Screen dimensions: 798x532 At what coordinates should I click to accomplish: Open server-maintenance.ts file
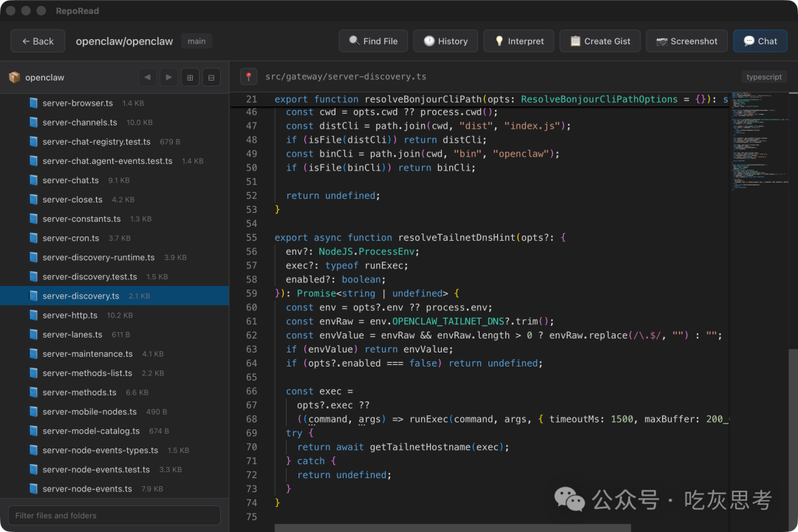coord(115,354)
